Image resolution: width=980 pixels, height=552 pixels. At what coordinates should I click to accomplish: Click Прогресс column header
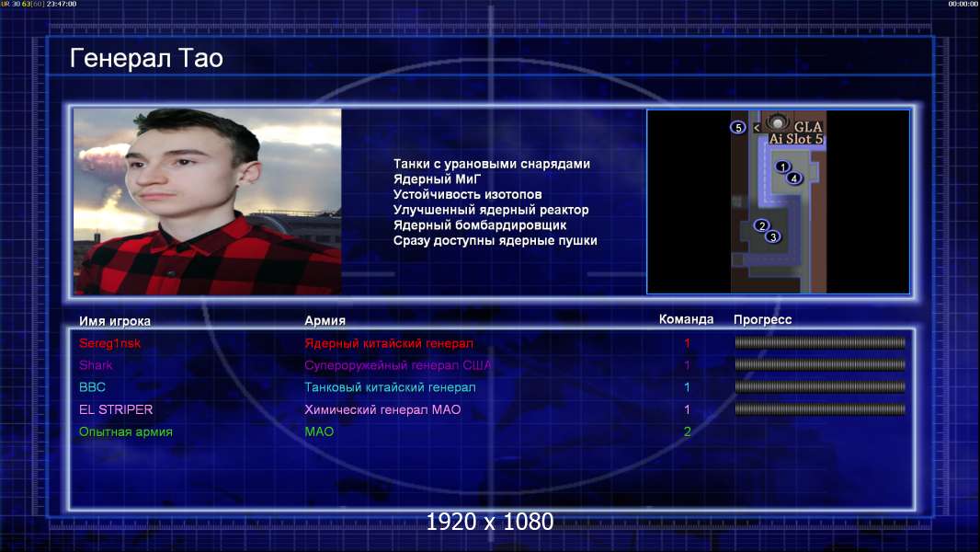coord(762,320)
